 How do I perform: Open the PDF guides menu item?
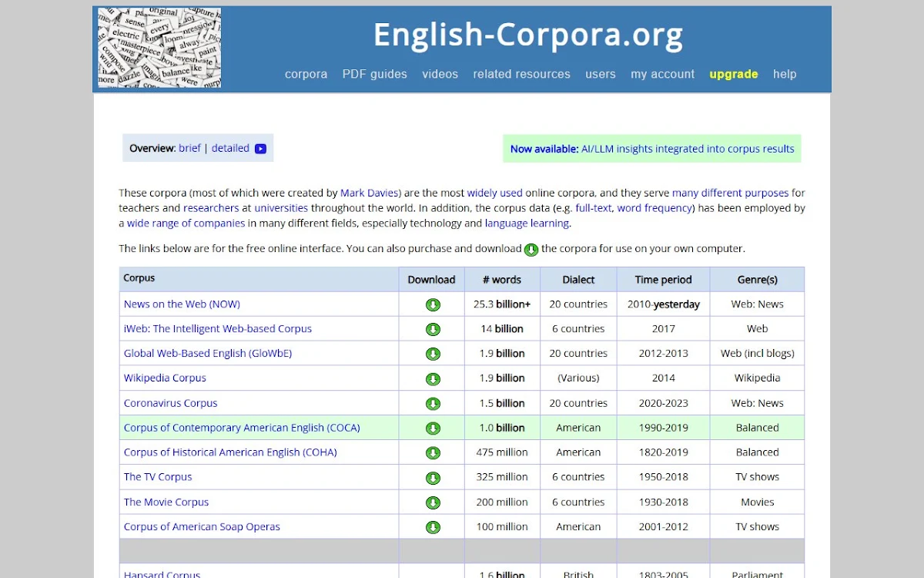(375, 74)
